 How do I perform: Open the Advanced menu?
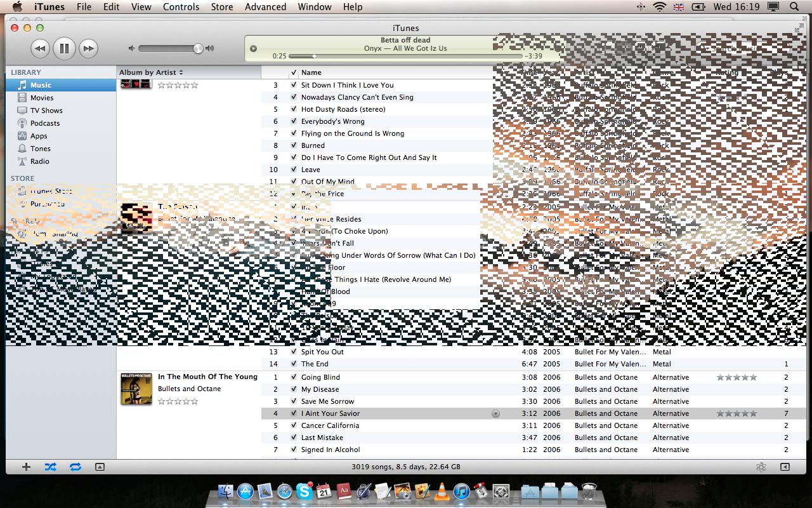[x=265, y=7]
